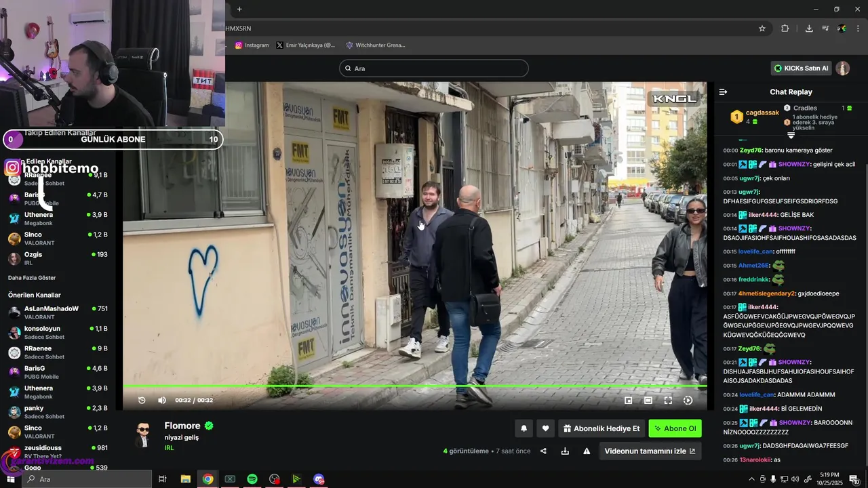Open the player playback settings icon
The height and width of the screenshot is (488, 868).
coord(688,401)
